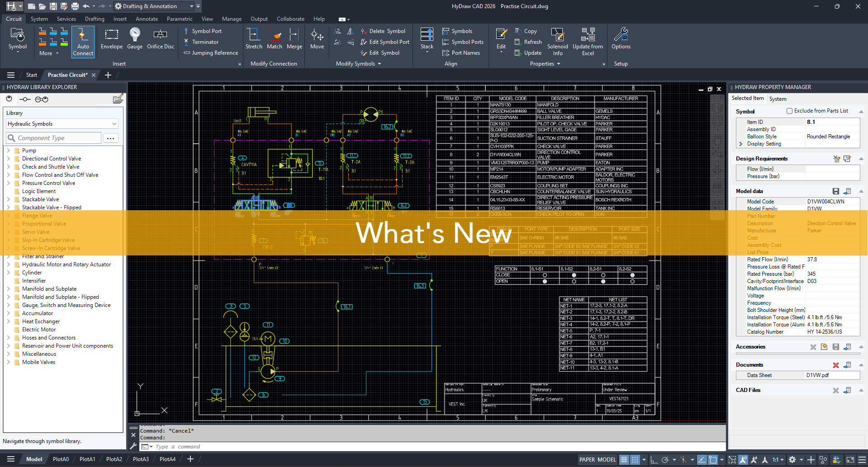Select the Auto Connect tool

83,41
